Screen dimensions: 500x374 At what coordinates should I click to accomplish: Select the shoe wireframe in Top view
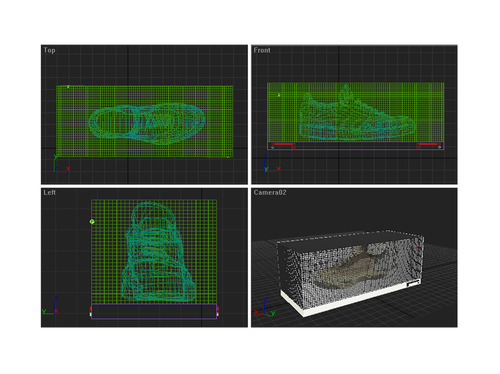coord(147,123)
